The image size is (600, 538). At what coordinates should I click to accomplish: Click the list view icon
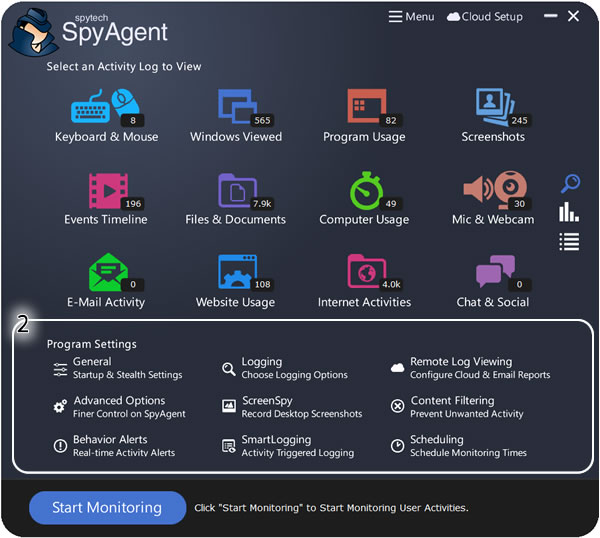tap(569, 242)
